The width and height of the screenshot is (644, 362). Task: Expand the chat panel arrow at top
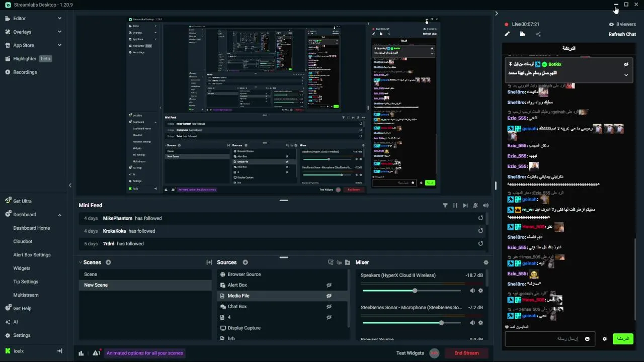(496, 14)
